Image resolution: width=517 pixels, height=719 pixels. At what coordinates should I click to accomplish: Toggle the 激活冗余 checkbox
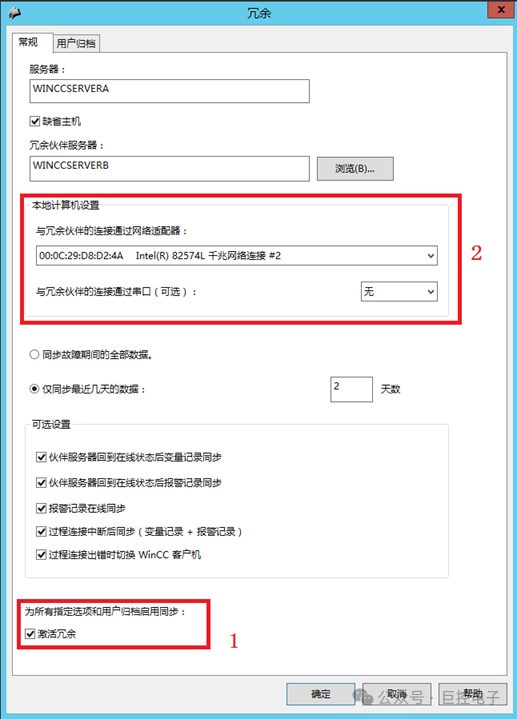30,634
